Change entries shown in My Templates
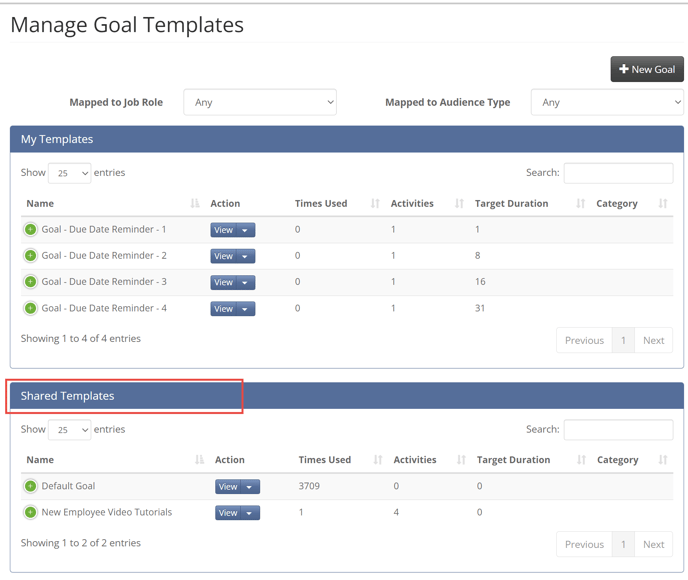 (x=69, y=173)
